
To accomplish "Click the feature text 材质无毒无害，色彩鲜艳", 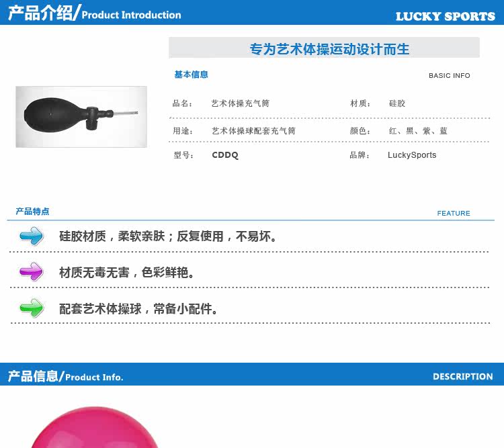I will tap(127, 272).
